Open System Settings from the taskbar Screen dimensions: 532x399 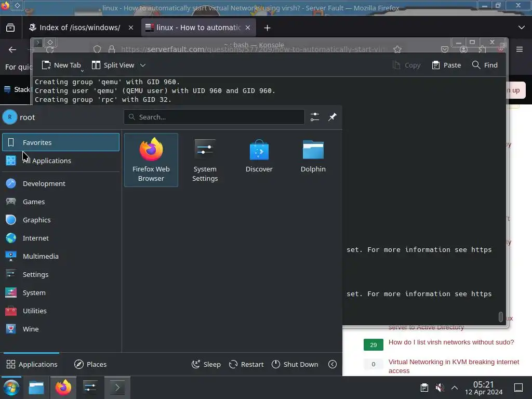pyautogui.click(x=90, y=388)
